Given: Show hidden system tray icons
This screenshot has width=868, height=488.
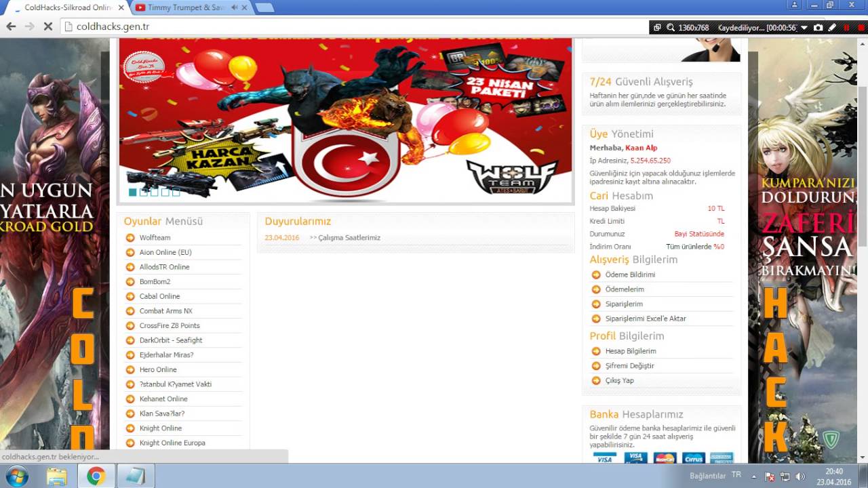Looking at the screenshot, I should 753,476.
